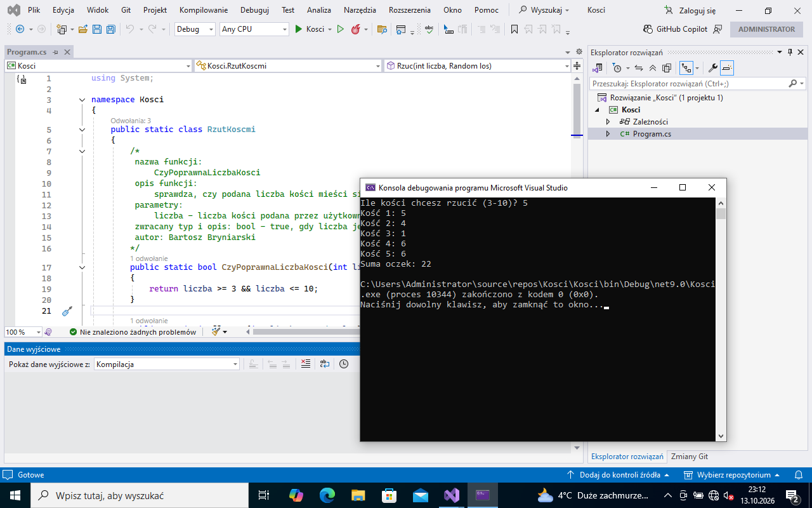
Task: Switch to the Zmiany Git tab
Action: click(x=690, y=457)
